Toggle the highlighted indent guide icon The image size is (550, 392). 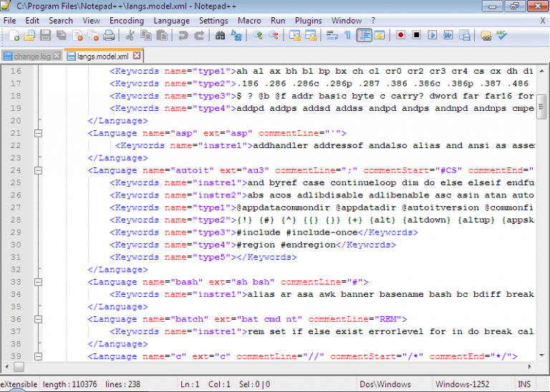[x=365, y=35]
